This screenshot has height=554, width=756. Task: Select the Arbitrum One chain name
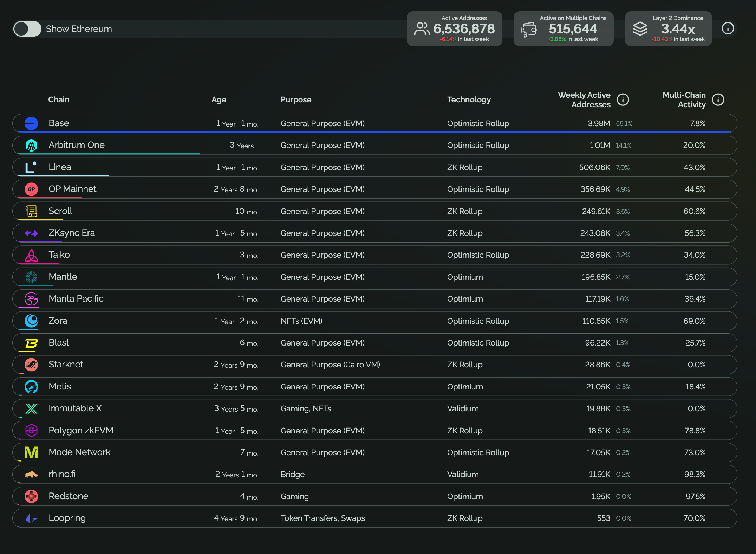77,145
